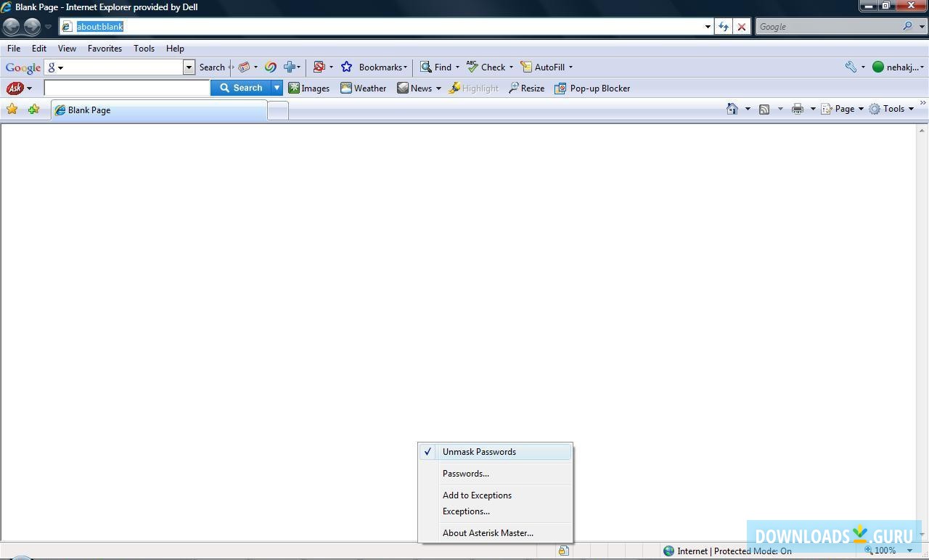
Task: Click the blue Ask Search button
Action: (241, 88)
